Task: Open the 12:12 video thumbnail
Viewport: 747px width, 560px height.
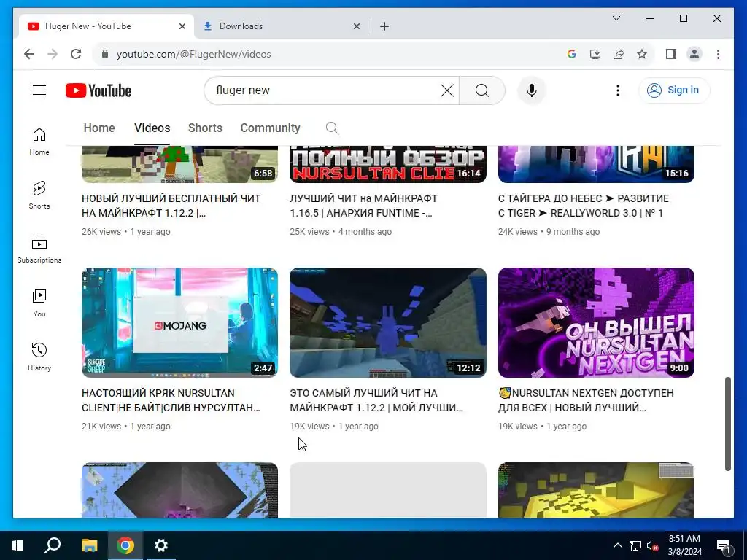Action: click(x=388, y=322)
